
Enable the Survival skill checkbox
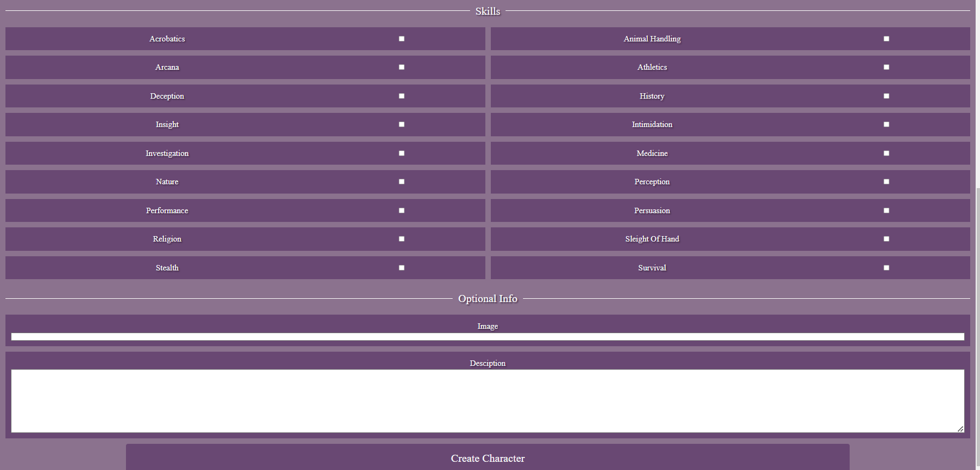pyautogui.click(x=886, y=268)
